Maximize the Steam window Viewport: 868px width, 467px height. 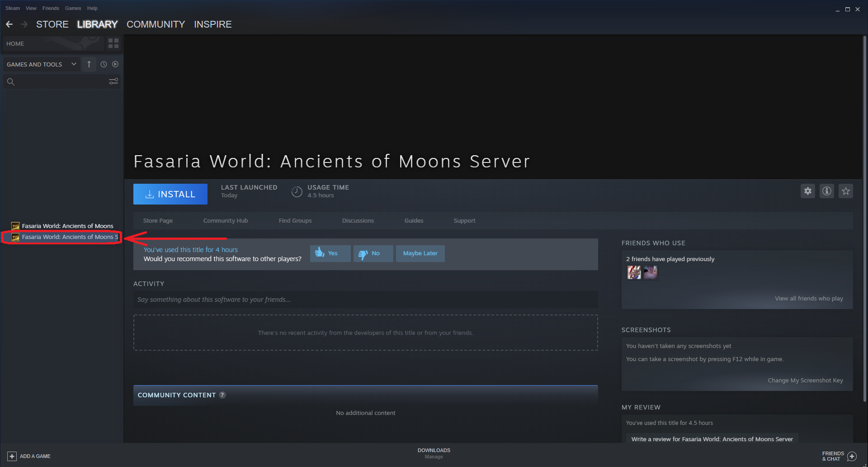848,9
